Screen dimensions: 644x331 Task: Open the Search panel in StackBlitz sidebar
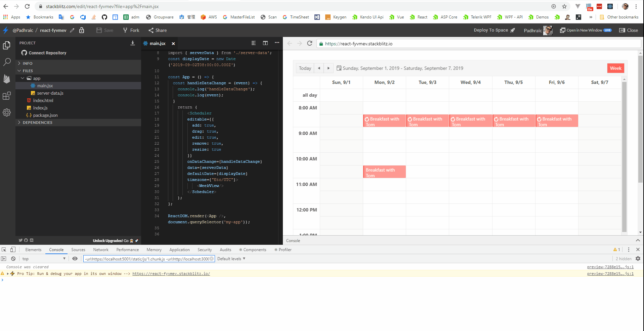(x=7, y=62)
